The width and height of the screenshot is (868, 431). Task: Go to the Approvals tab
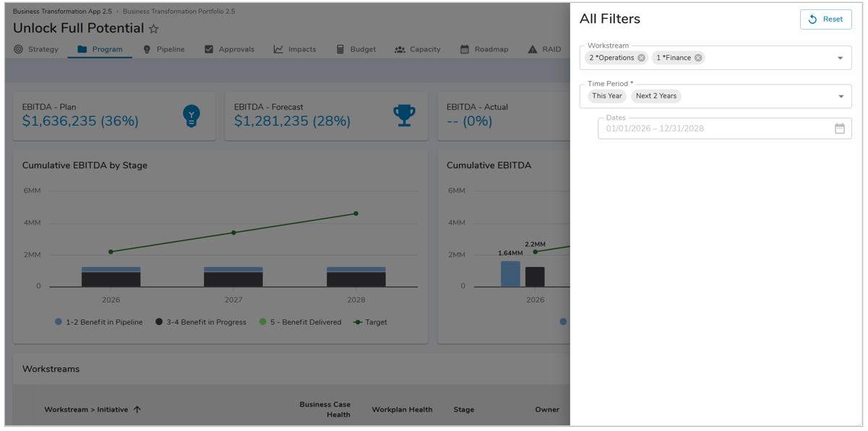click(x=229, y=49)
